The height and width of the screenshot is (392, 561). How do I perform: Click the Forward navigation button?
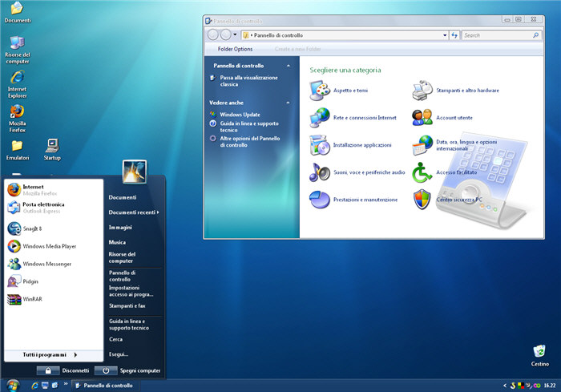(226, 34)
